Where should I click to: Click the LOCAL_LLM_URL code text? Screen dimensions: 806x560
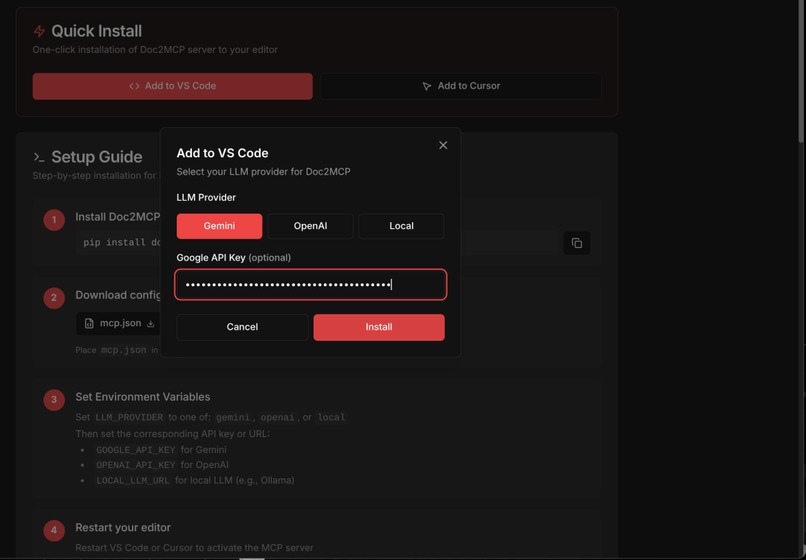click(x=133, y=481)
